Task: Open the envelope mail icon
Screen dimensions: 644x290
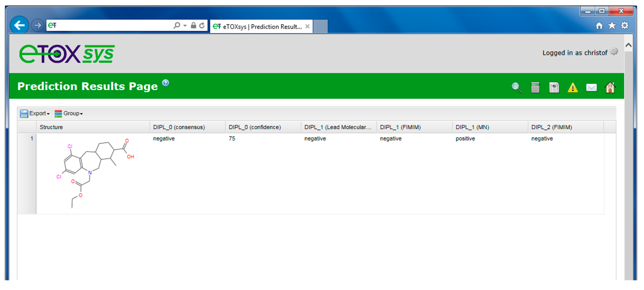Action: pyautogui.click(x=591, y=88)
